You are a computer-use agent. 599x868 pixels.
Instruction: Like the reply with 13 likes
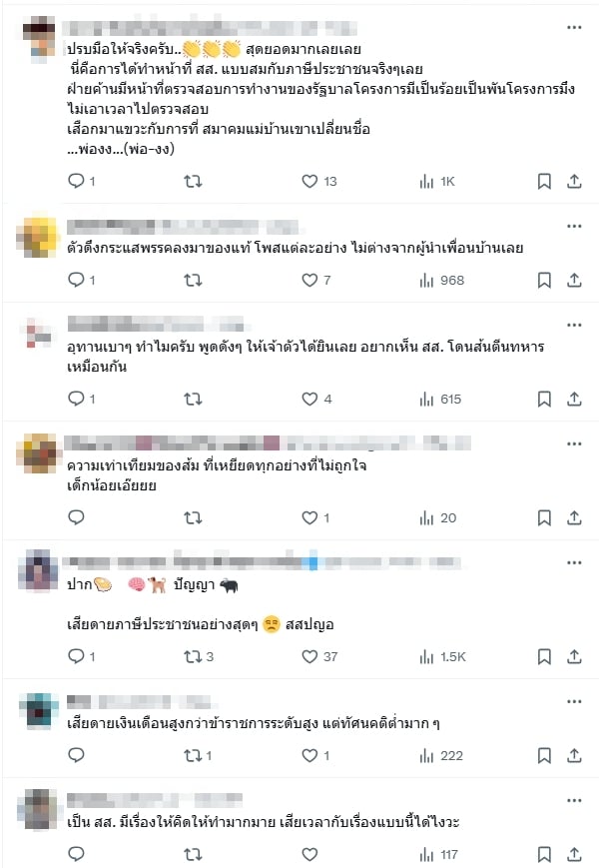(x=319, y=181)
